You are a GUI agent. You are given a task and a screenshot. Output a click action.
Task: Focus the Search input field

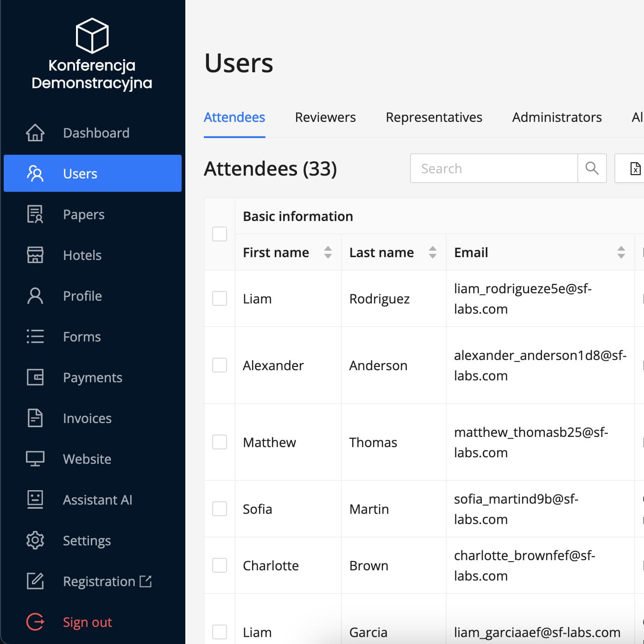point(494,168)
